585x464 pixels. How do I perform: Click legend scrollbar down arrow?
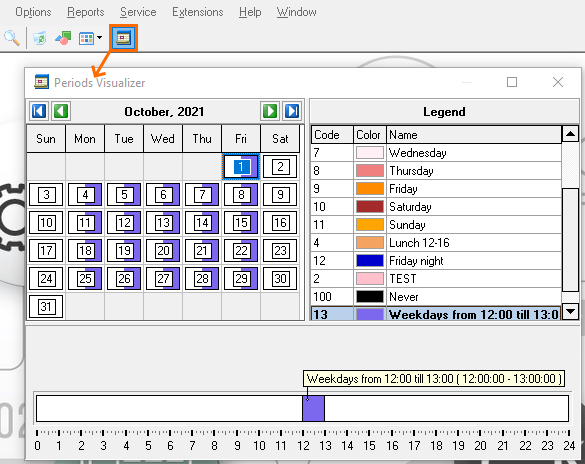(x=570, y=311)
